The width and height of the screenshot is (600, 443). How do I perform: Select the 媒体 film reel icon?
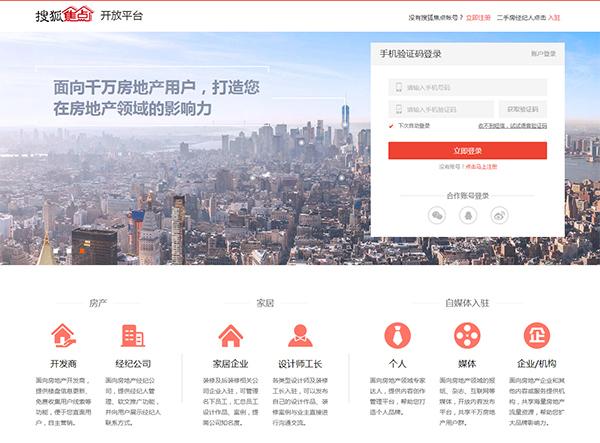467,335
